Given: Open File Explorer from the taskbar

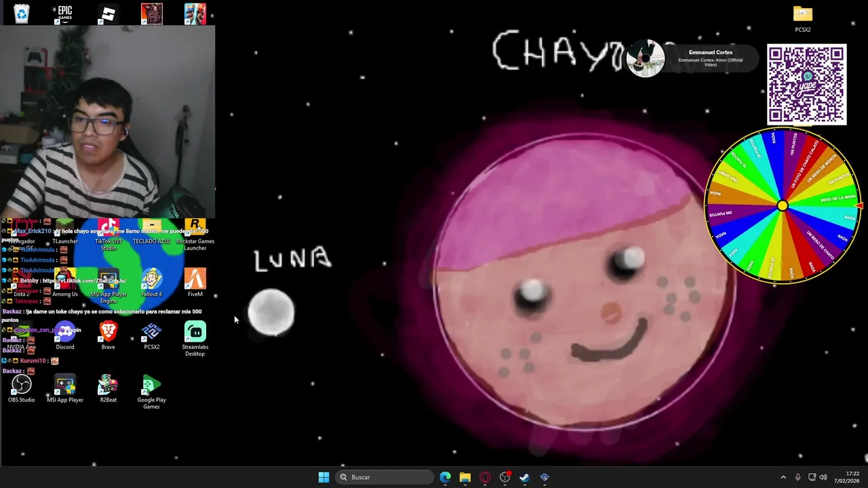Looking at the screenshot, I should pyautogui.click(x=465, y=477).
